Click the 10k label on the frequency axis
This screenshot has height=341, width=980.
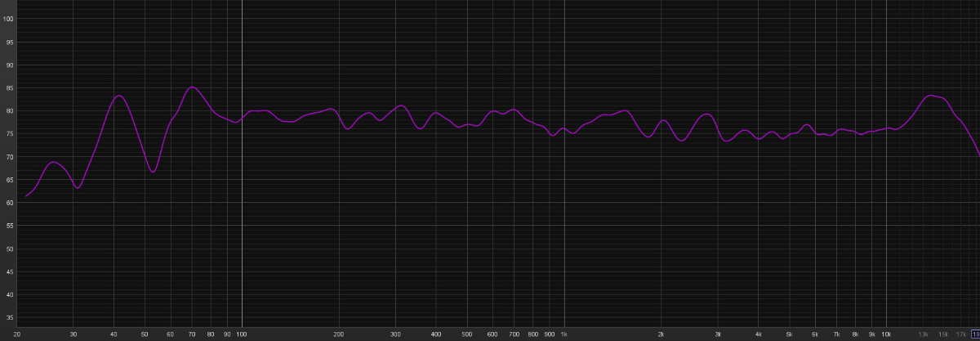coord(885,334)
